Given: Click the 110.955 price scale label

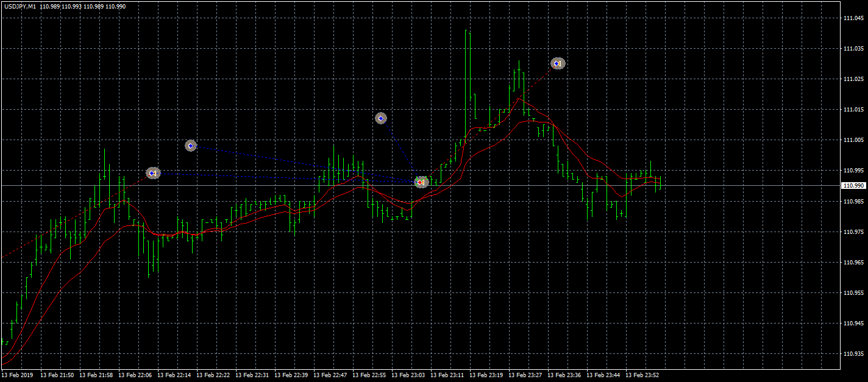Looking at the screenshot, I should (x=853, y=293).
